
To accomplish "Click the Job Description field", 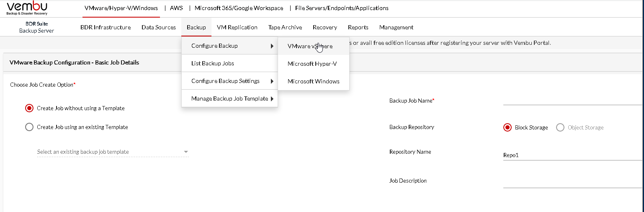I will tap(573, 183).
